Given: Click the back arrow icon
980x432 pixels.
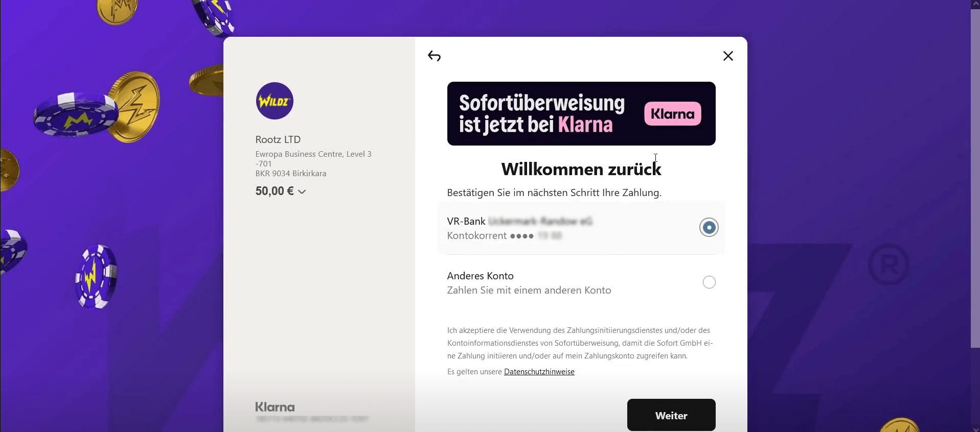Looking at the screenshot, I should pos(434,56).
